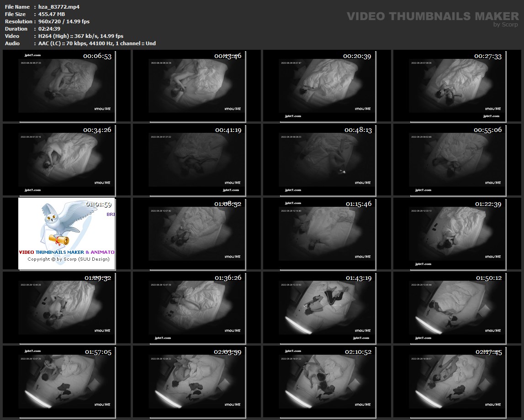Viewport: 524px width, 420px height.
Task: Click the VIDEO THUMBNAILS MAKER title text
Action: coord(432,16)
